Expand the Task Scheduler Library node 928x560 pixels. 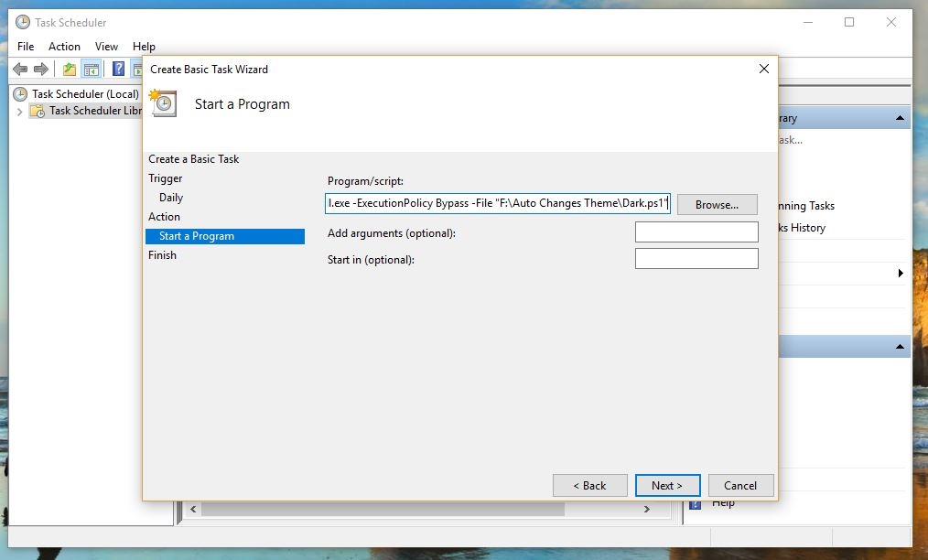[x=19, y=112]
